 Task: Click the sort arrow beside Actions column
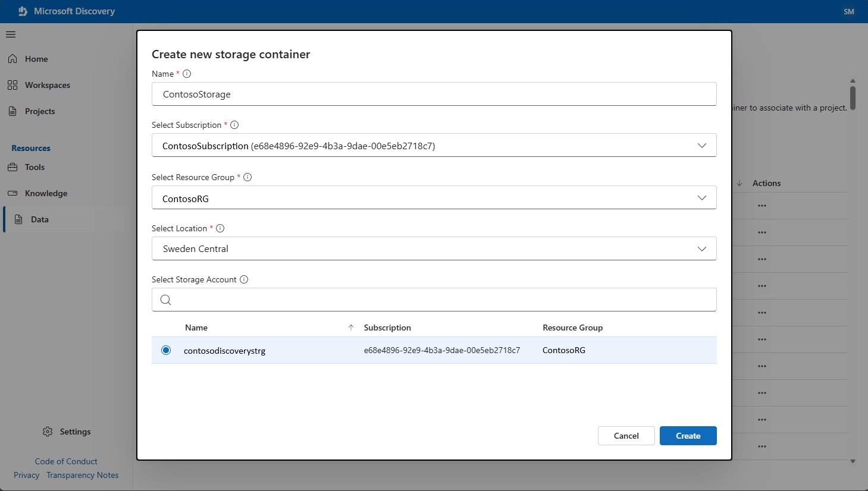pyautogui.click(x=739, y=183)
